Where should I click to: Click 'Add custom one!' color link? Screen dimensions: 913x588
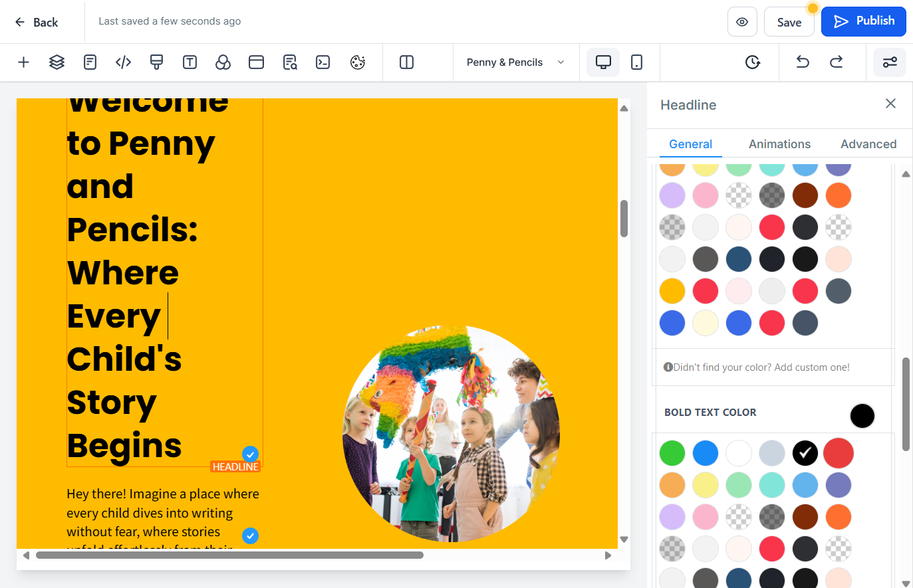coord(812,367)
